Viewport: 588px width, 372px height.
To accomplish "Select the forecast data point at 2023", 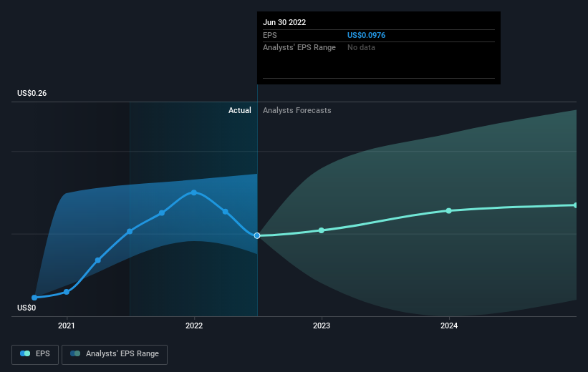I will [x=322, y=230].
